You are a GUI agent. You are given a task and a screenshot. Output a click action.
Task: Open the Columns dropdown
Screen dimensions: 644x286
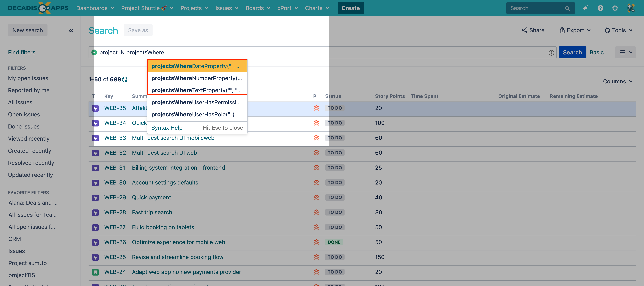617,82
